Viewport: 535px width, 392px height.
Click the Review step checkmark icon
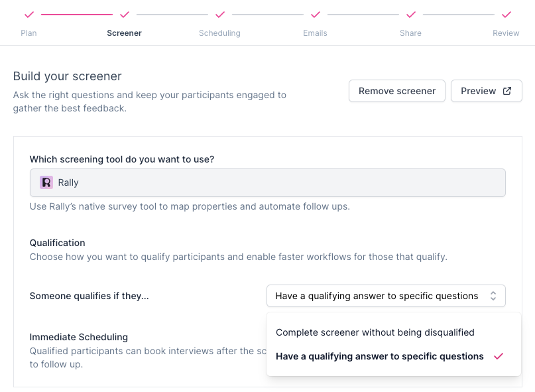506,14
